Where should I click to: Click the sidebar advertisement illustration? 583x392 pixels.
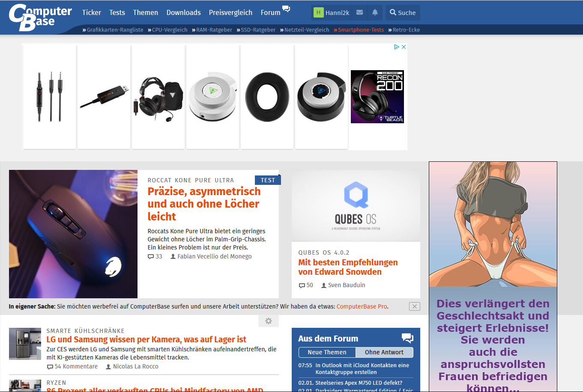point(493,224)
